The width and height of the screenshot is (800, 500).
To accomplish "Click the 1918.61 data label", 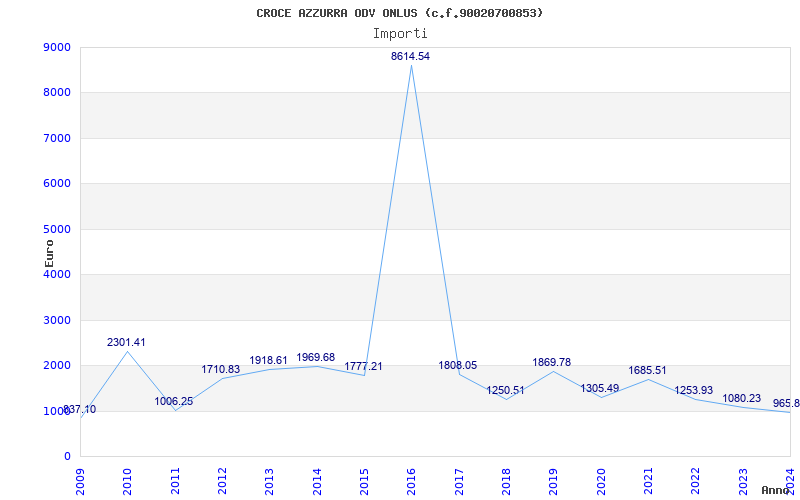I will [x=268, y=360].
